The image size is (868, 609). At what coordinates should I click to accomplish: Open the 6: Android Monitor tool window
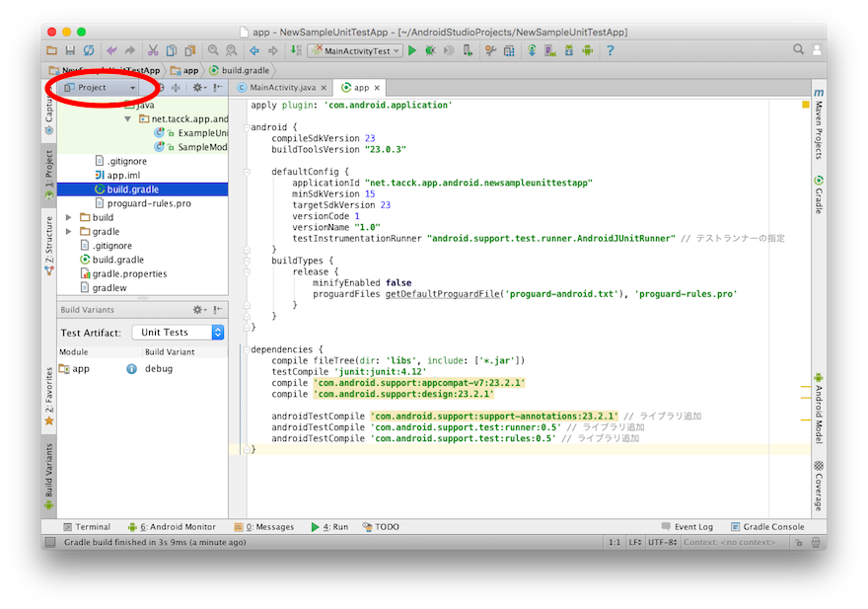click(172, 527)
